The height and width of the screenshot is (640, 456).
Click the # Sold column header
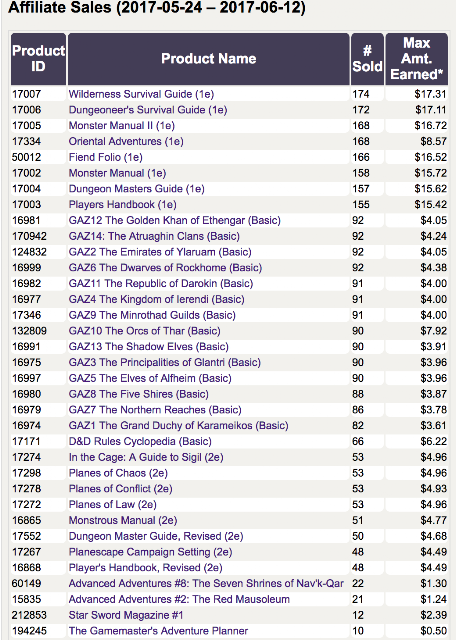pyautogui.click(x=367, y=59)
